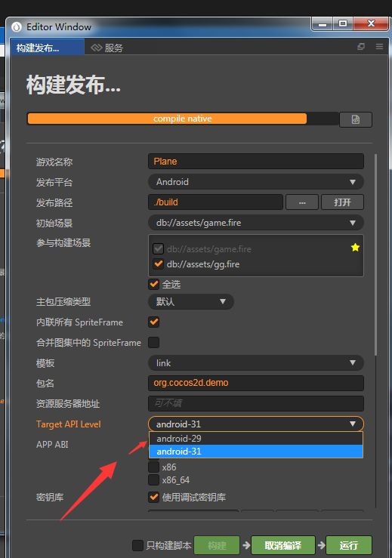Expand the 主包压缩类型 默认 dropdown
Viewport: 392px width, 558px height.
tap(191, 302)
